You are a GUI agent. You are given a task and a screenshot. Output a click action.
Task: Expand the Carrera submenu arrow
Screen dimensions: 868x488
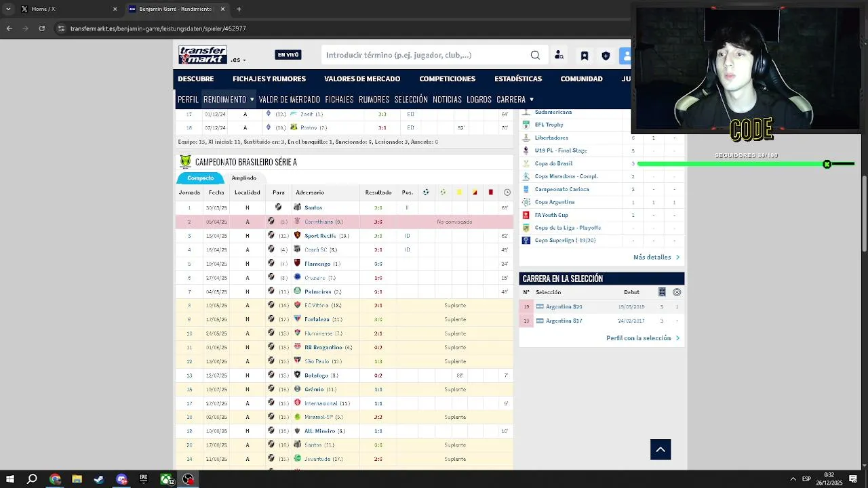point(531,100)
